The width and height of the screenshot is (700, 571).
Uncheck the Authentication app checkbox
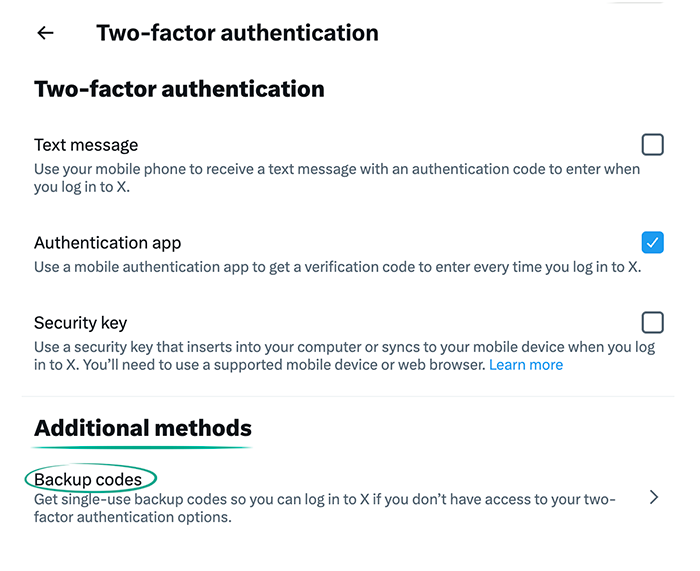pyautogui.click(x=652, y=242)
